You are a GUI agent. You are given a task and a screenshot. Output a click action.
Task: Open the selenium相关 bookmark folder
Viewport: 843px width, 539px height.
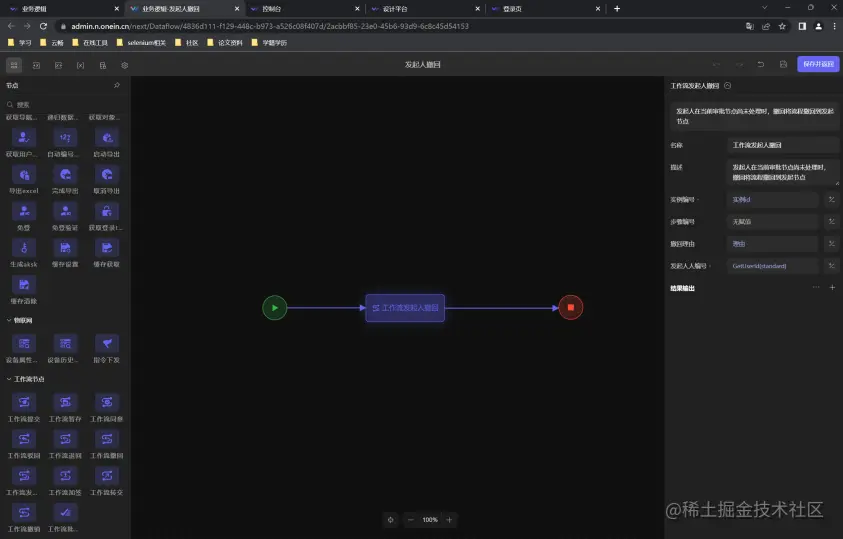[141, 42]
